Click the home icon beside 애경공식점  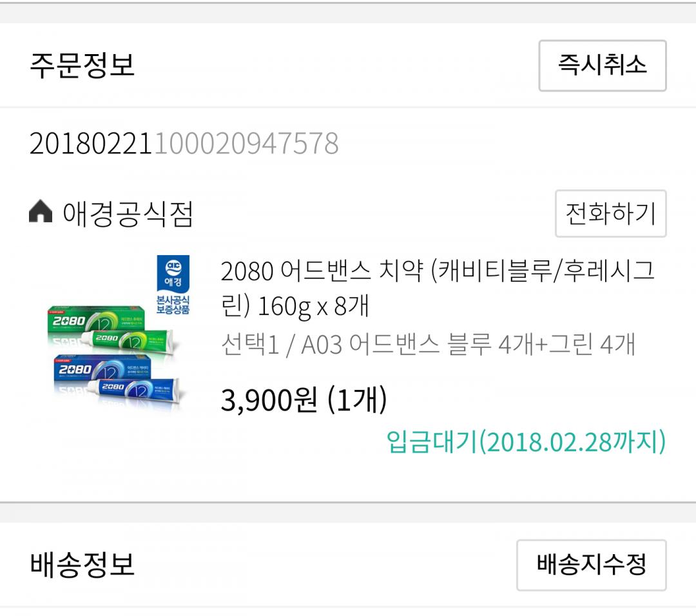click(41, 213)
